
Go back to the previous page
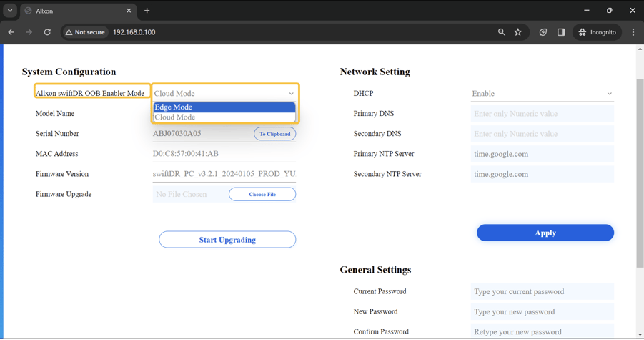[x=11, y=32]
